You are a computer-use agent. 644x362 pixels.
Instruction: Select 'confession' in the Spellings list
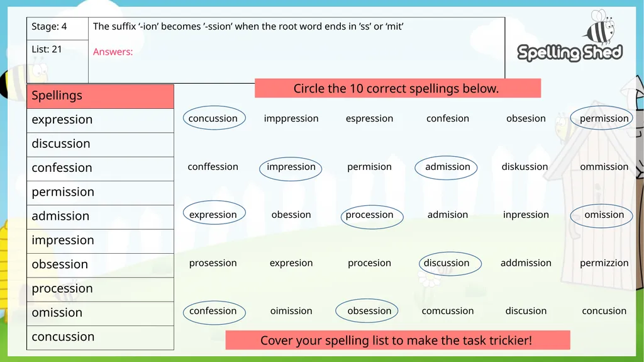coord(100,169)
